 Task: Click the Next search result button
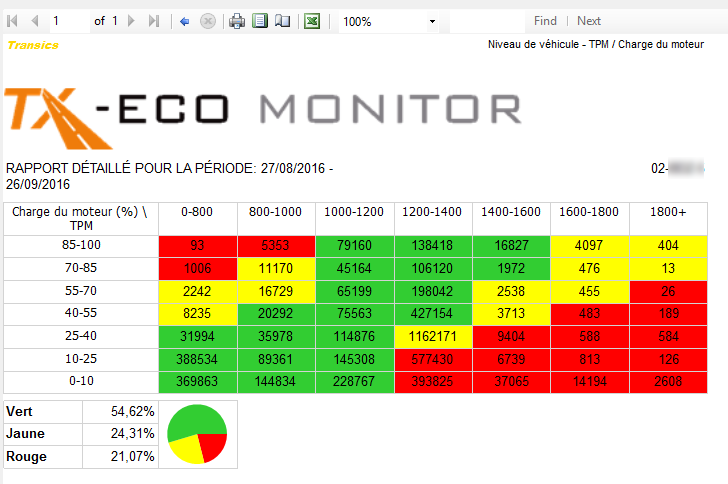tap(589, 21)
